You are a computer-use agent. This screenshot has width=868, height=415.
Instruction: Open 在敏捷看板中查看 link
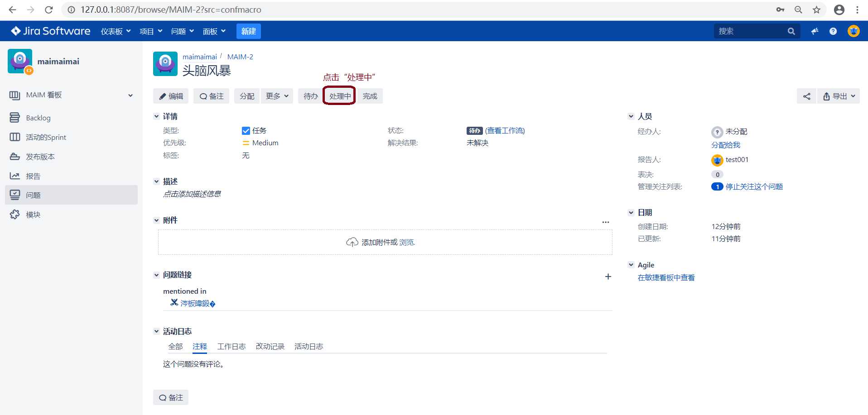point(666,277)
